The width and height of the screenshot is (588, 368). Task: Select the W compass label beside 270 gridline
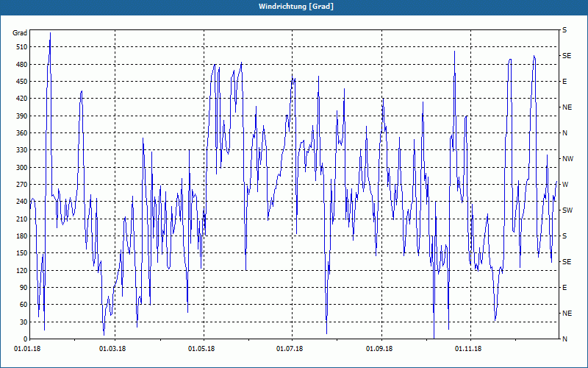click(x=565, y=185)
